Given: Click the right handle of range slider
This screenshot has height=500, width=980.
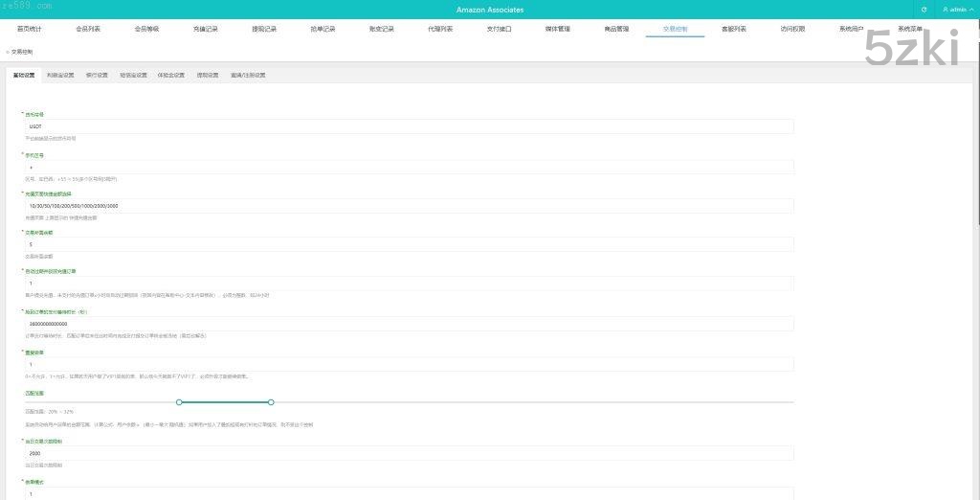Looking at the screenshot, I should click(271, 402).
